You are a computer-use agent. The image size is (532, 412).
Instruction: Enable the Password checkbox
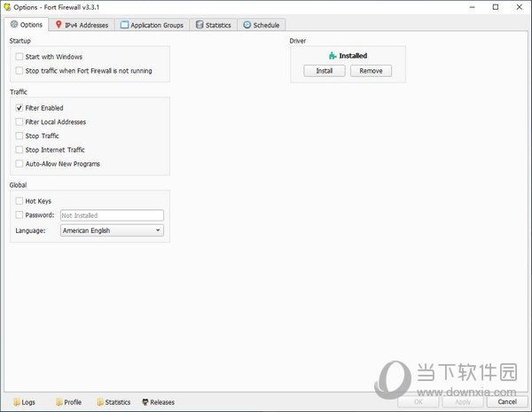pos(20,215)
